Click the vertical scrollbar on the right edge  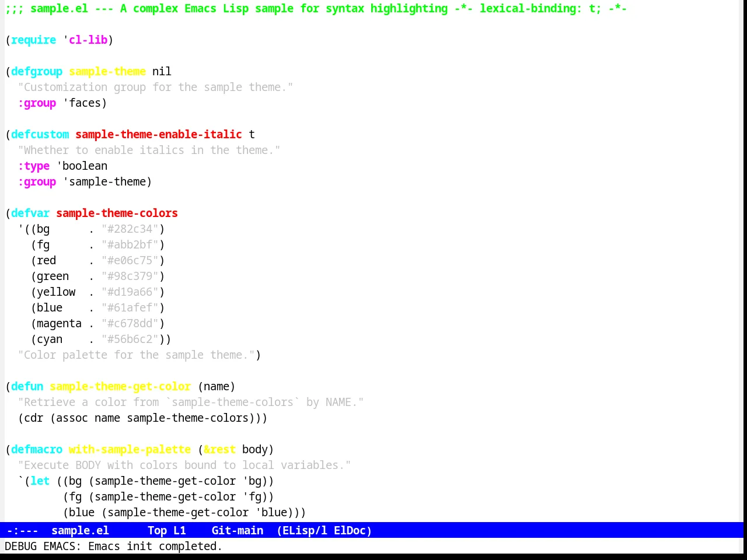(x=742, y=261)
